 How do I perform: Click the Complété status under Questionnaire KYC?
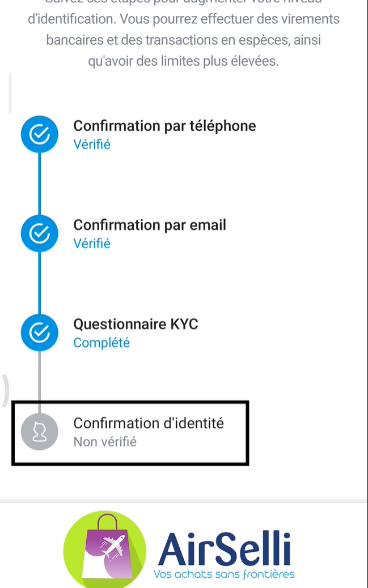pyautogui.click(x=101, y=343)
